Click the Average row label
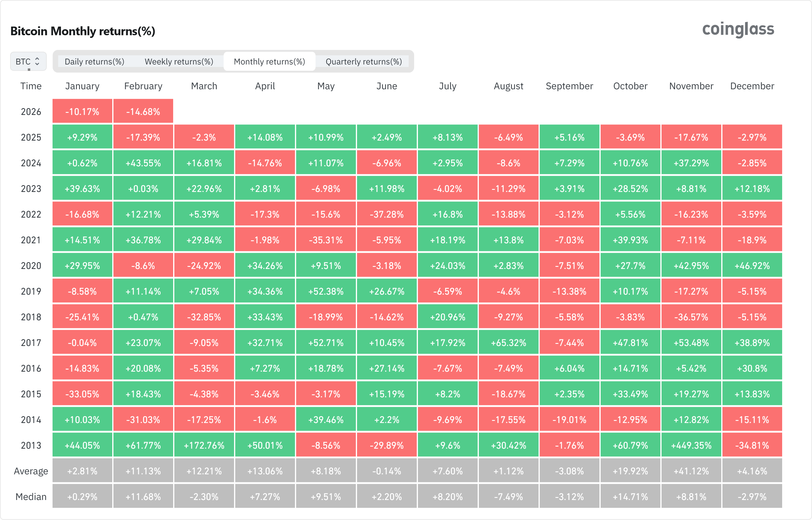This screenshot has height=520, width=812. [x=31, y=471]
